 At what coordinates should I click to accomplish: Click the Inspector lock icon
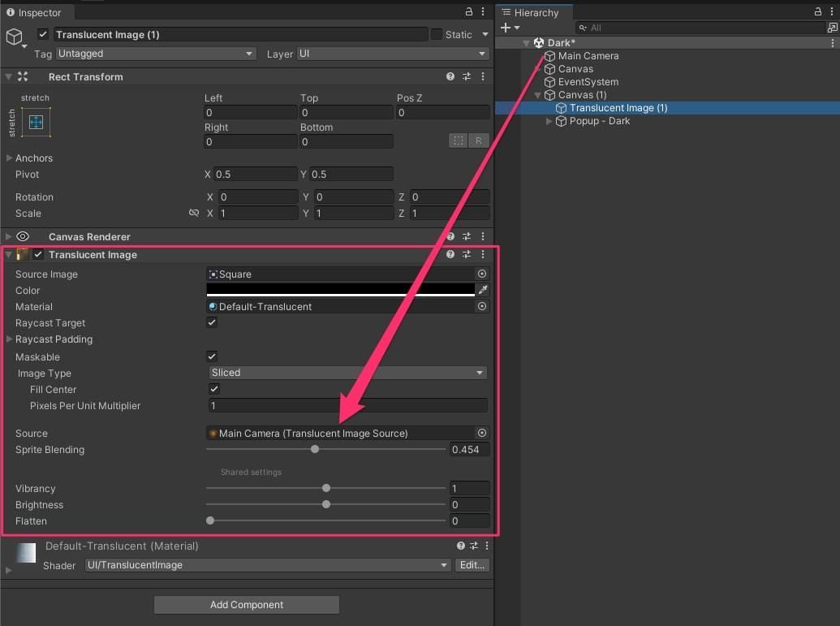pyautogui.click(x=469, y=11)
